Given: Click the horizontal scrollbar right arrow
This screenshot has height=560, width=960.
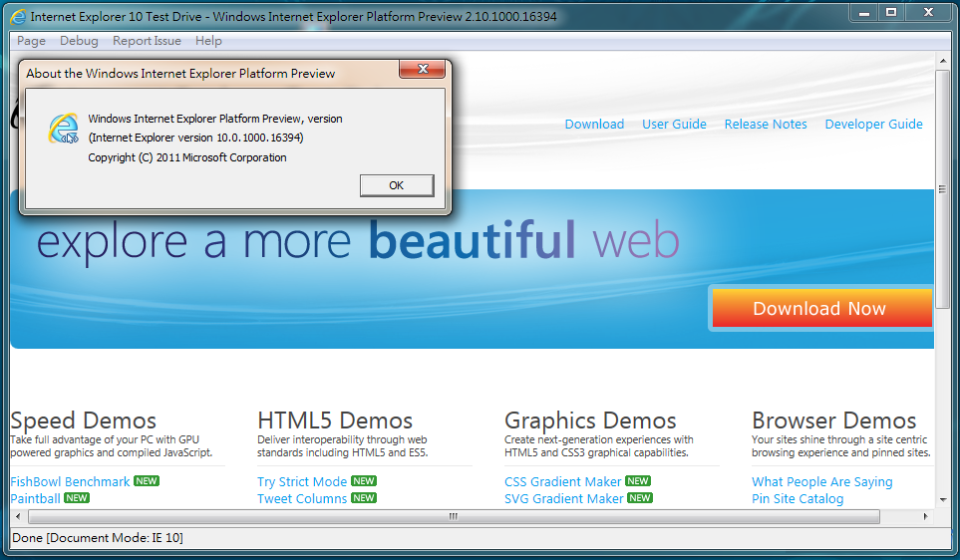Looking at the screenshot, I should (x=926, y=516).
